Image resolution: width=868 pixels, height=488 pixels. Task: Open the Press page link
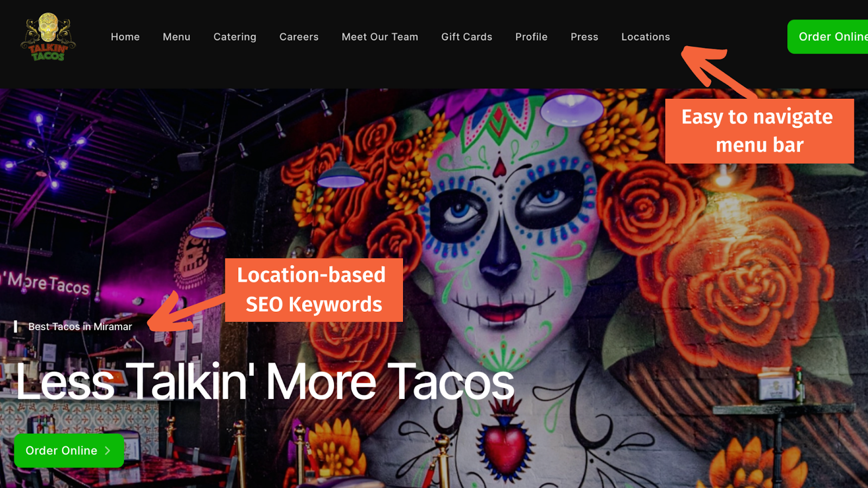584,37
